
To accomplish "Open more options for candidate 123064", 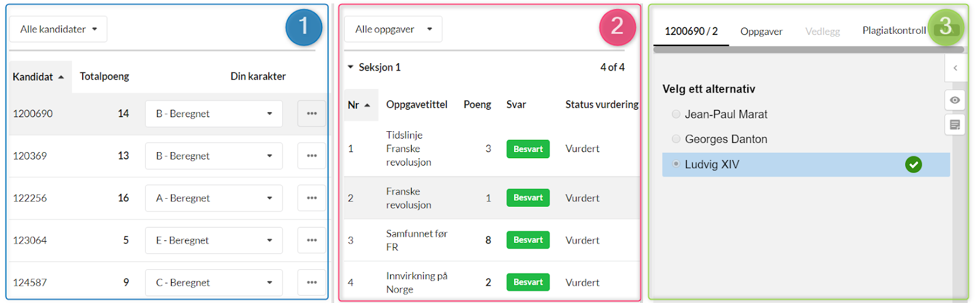I will pyautogui.click(x=312, y=240).
